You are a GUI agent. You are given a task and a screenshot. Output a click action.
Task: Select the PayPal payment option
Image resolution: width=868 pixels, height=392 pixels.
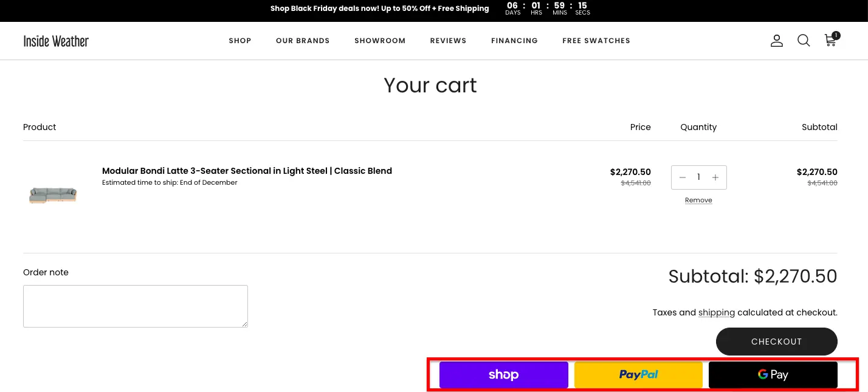click(638, 374)
